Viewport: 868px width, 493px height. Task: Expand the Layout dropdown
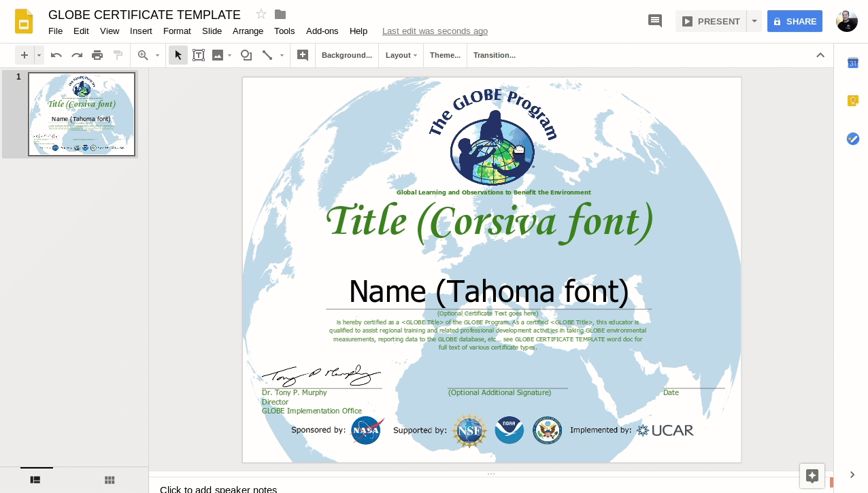401,55
